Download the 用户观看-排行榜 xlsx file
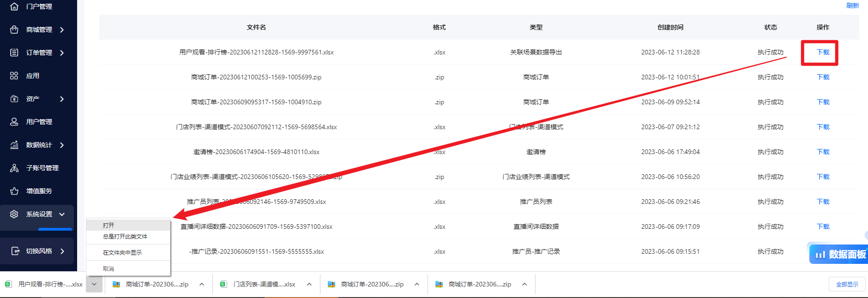Screen dimensions: 868x298 (x=823, y=52)
